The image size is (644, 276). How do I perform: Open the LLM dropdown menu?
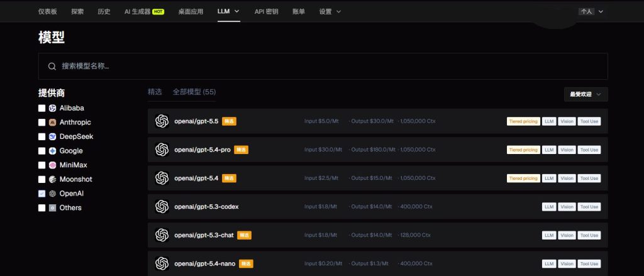[x=228, y=11]
